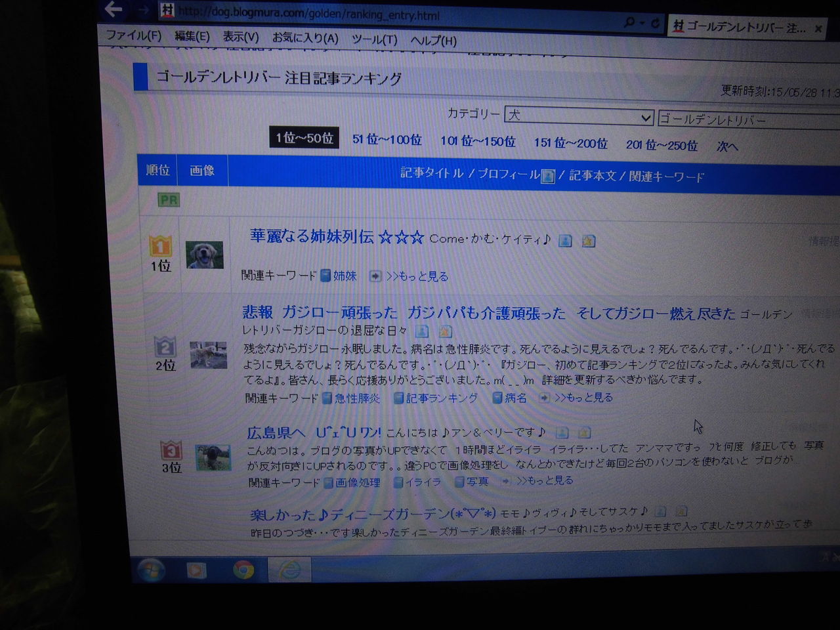Click the 画像処理 keyword link

(x=358, y=482)
